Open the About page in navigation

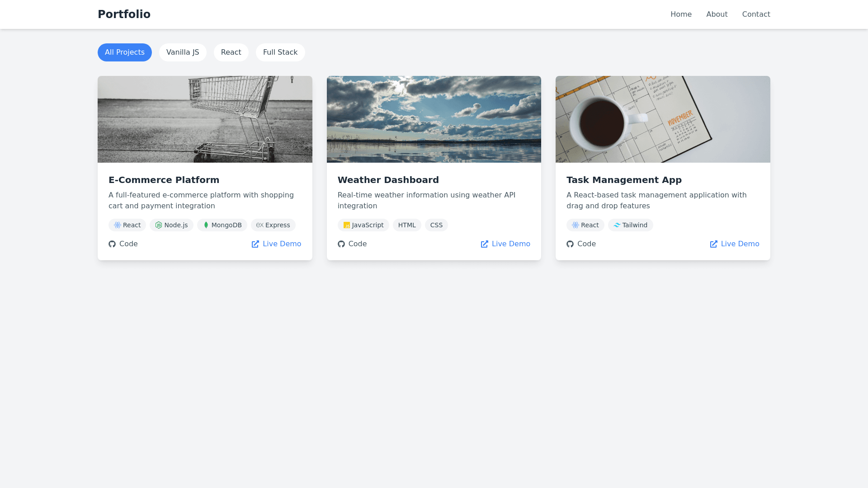[717, 14]
